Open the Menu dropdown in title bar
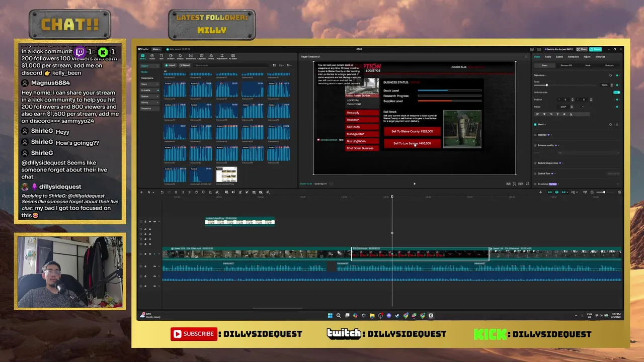Image resolution: width=644 pixels, height=362 pixels. pos(156,49)
